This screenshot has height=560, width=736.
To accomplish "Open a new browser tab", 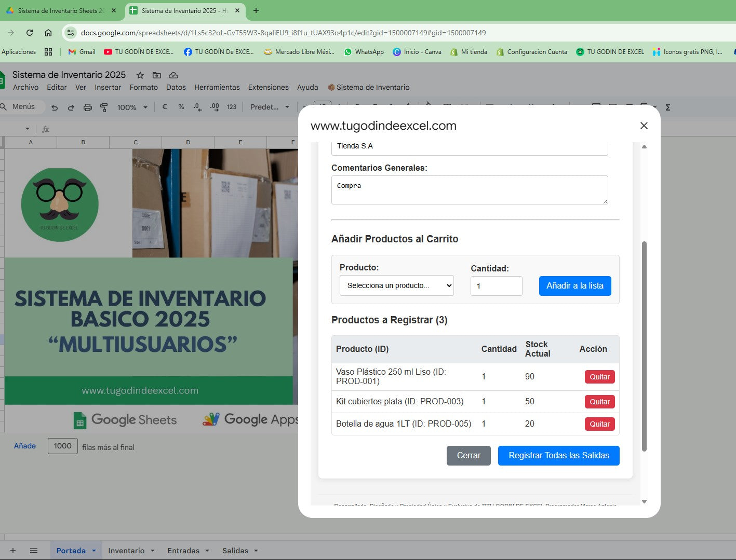I will click(x=256, y=10).
